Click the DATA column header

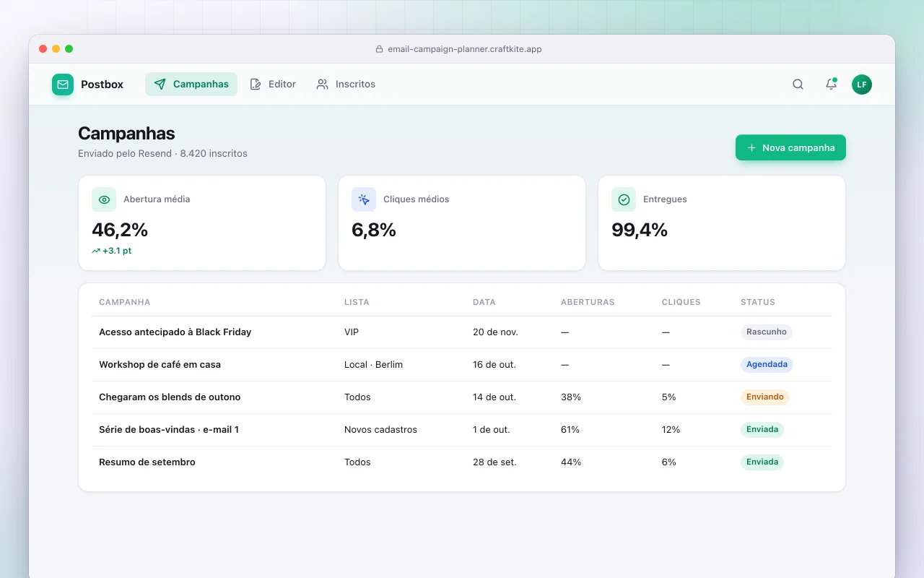484,302
